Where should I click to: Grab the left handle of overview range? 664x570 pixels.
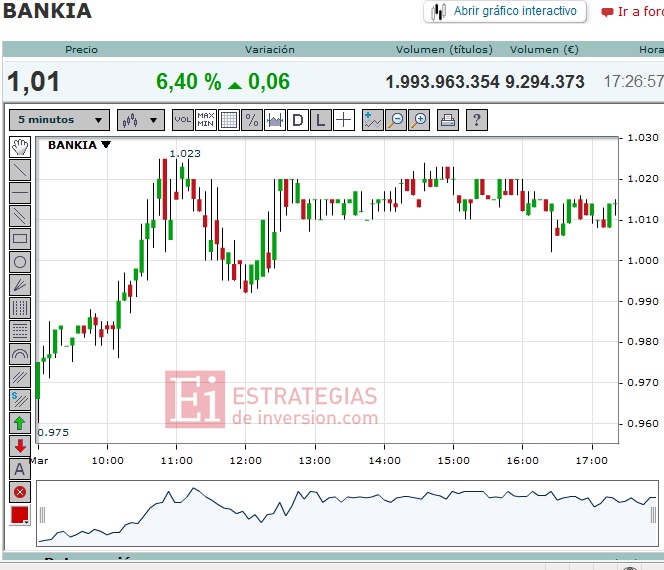[42, 515]
